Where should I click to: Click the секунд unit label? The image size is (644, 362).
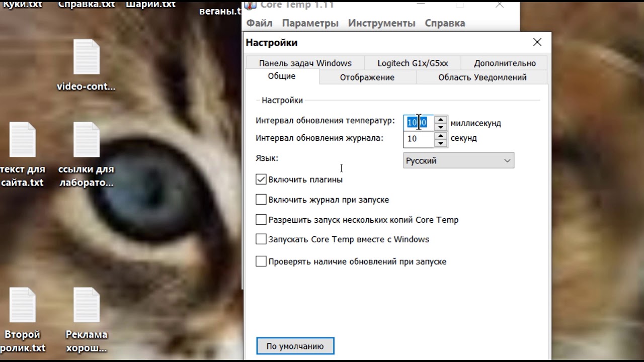point(463,138)
